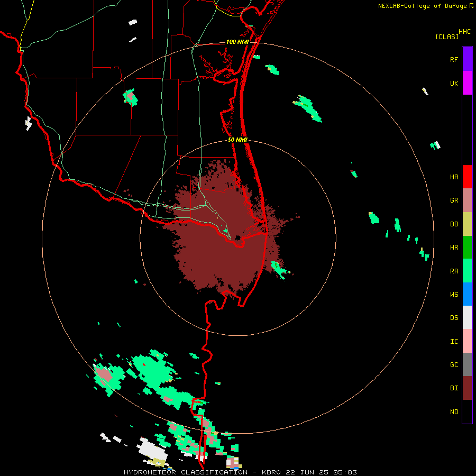Click the 'GC' legend label

(x=454, y=365)
